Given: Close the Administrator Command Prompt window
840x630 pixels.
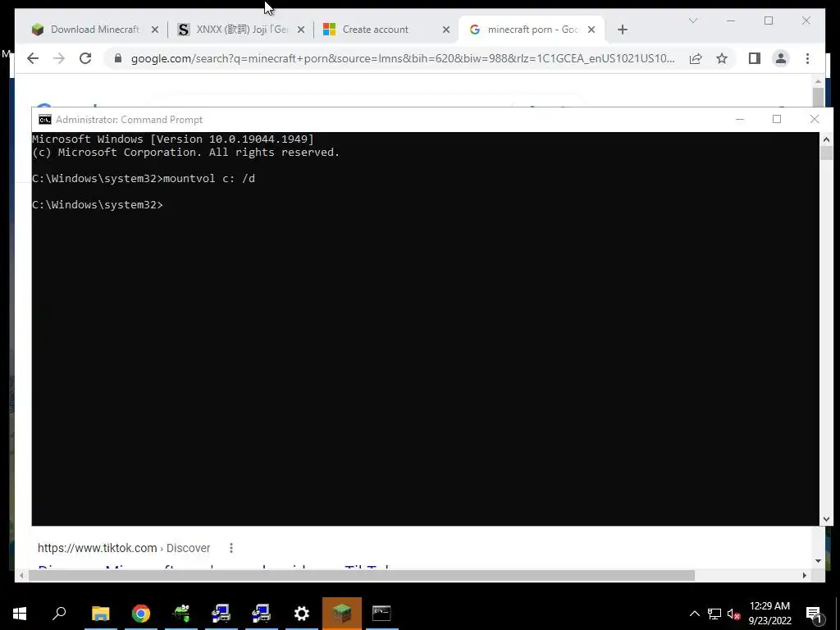Looking at the screenshot, I should click(x=815, y=119).
